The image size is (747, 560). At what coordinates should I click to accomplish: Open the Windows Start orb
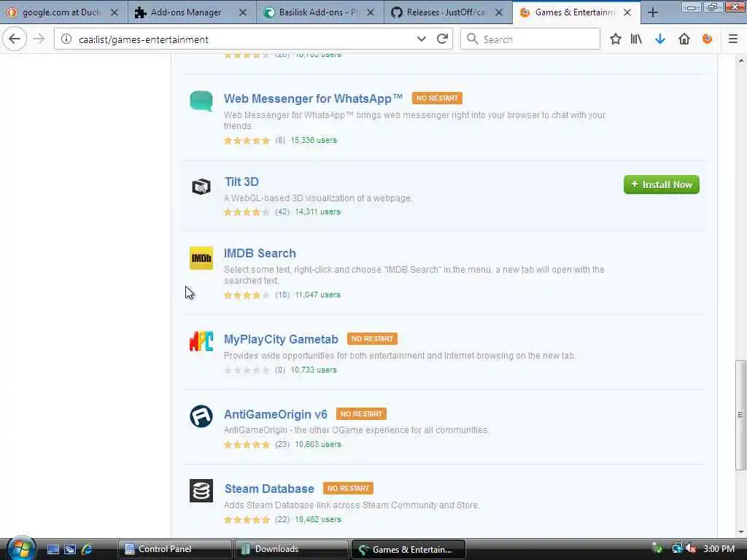pyautogui.click(x=21, y=549)
